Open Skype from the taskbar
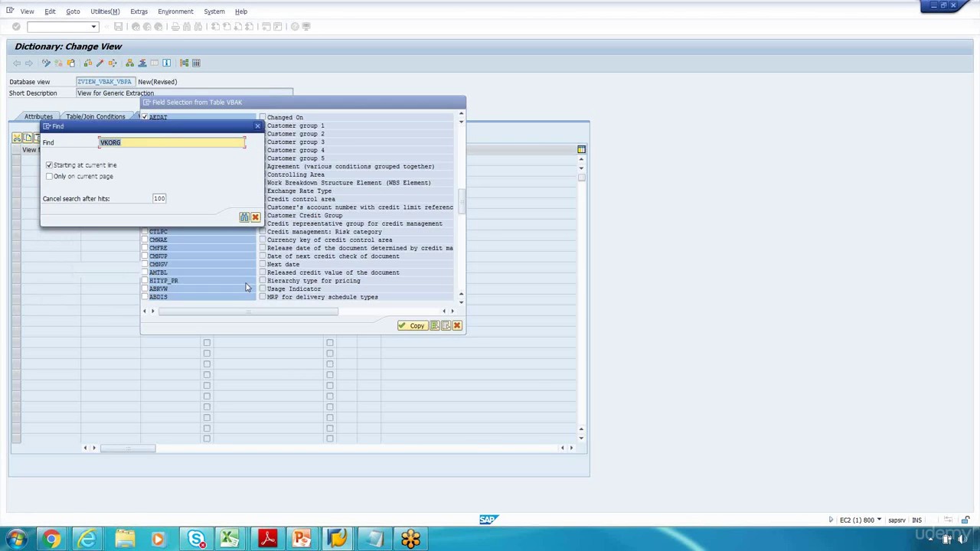This screenshot has height=551, width=980. tap(196, 540)
